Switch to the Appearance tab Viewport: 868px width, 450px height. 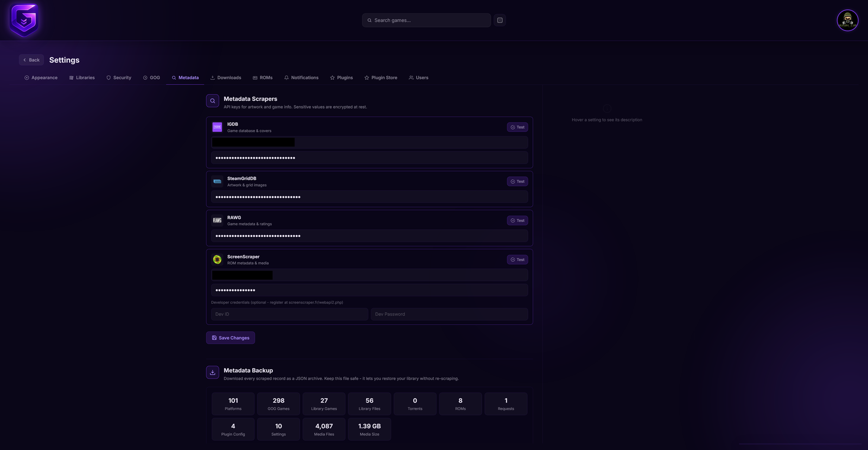(41, 78)
